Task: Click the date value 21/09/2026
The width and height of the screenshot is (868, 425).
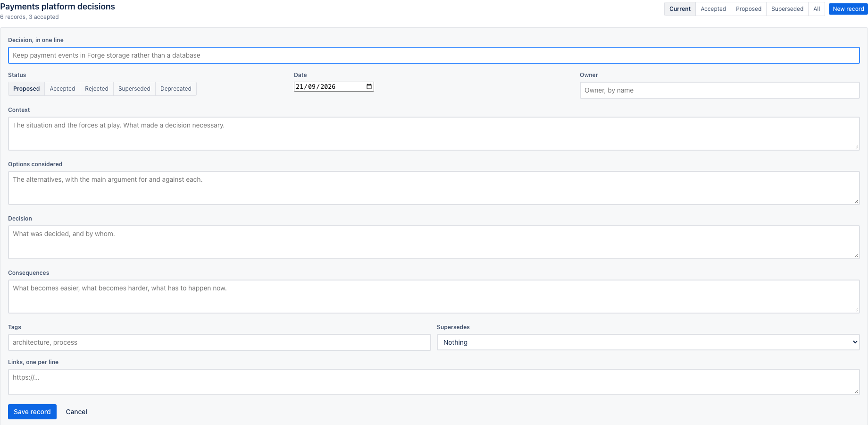Action: click(316, 86)
